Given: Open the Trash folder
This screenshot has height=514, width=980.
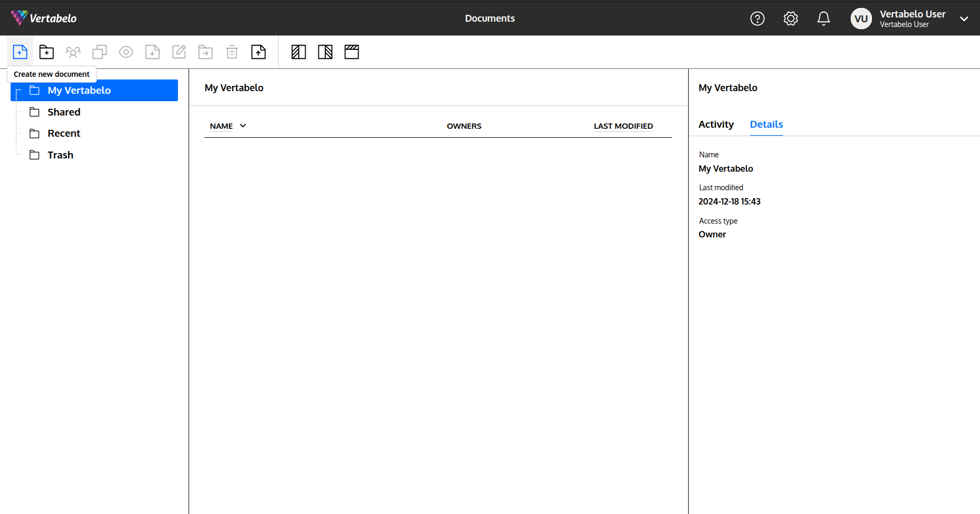Looking at the screenshot, I should (x=60, y=155).
